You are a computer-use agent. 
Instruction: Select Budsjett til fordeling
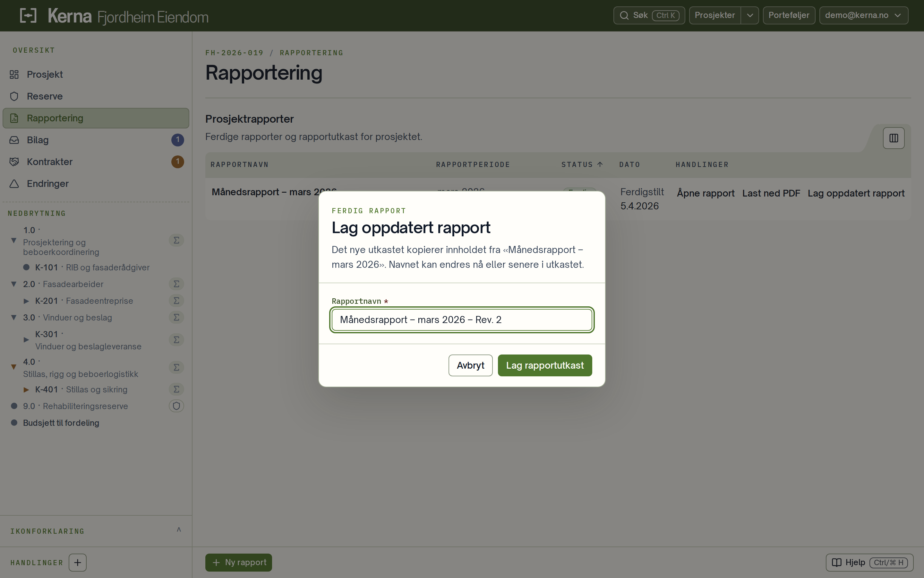pyautogui.click(x=61, y=423)
